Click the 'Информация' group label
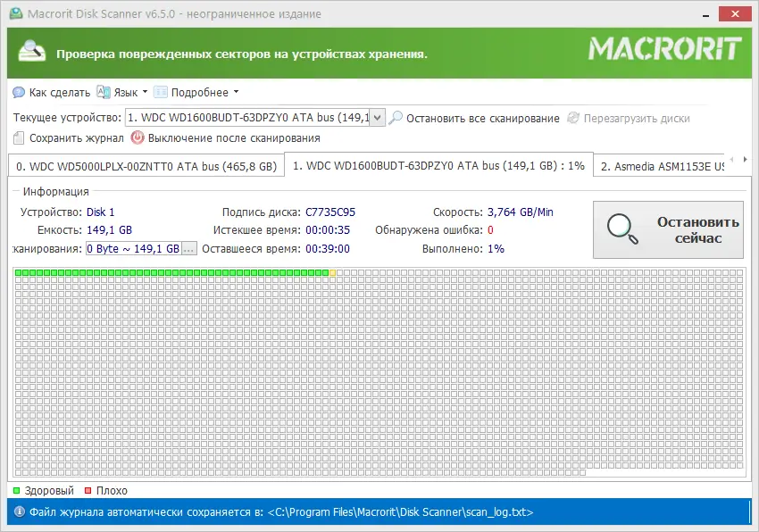 [x=55, y=192]
